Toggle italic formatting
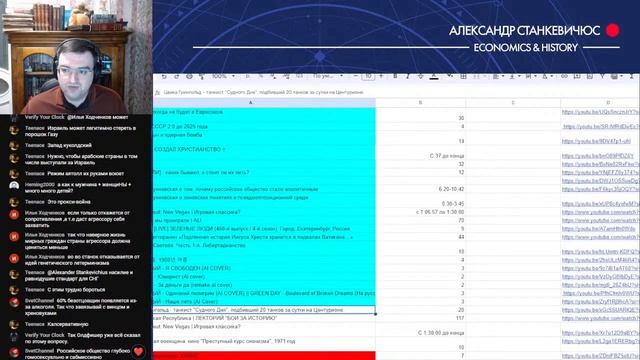 pyautogui.click(x=407, y=76)
